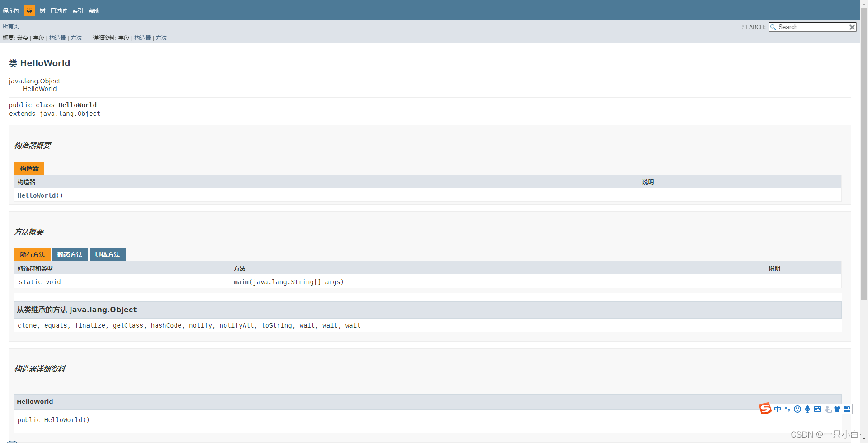Clear the search field with the X button
This screenshot has height=443, width=868.
click(852, 27)
